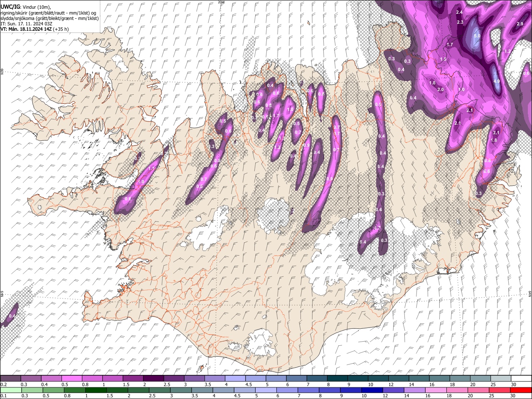Screen dimensions: 532x399
Task: Click the 2.3 precipitation value on the map
Action: tap(460, 22)
